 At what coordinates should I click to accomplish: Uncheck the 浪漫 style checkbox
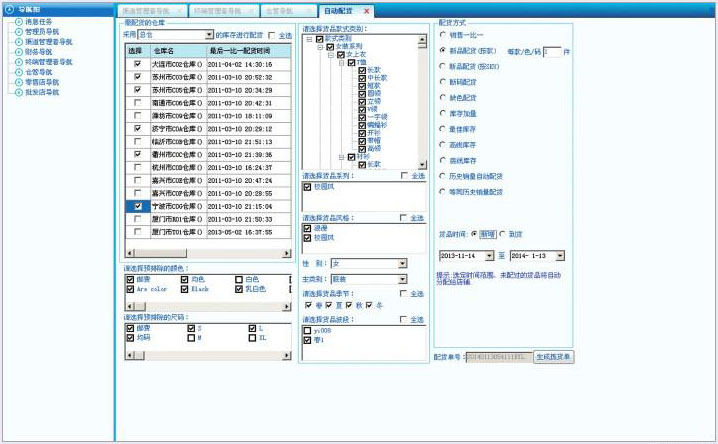coord(307,228)
